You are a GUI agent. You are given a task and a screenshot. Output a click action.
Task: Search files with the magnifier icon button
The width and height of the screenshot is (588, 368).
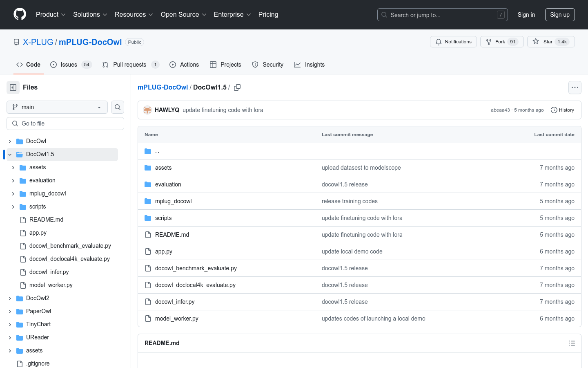click(118, 107)
